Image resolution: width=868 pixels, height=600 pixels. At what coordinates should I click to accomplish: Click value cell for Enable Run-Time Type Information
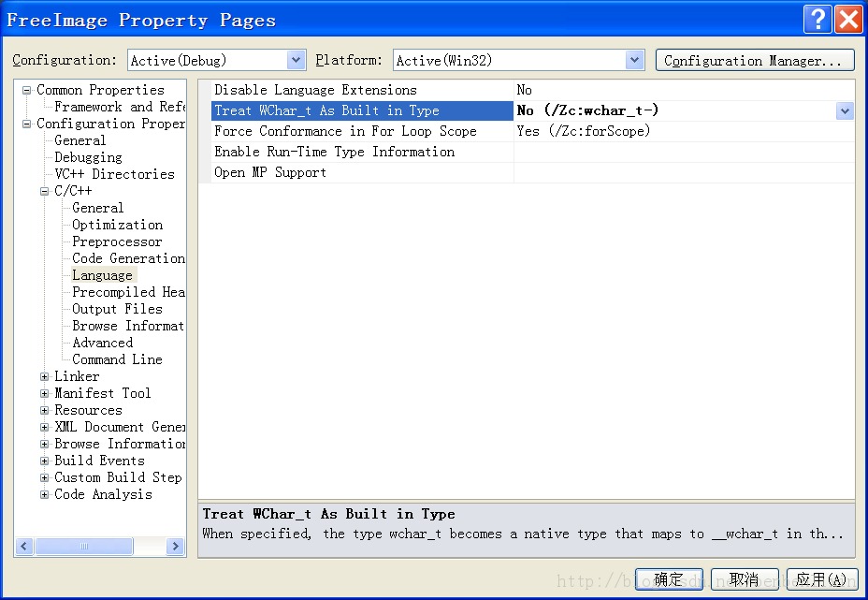(x=685, y=152)
